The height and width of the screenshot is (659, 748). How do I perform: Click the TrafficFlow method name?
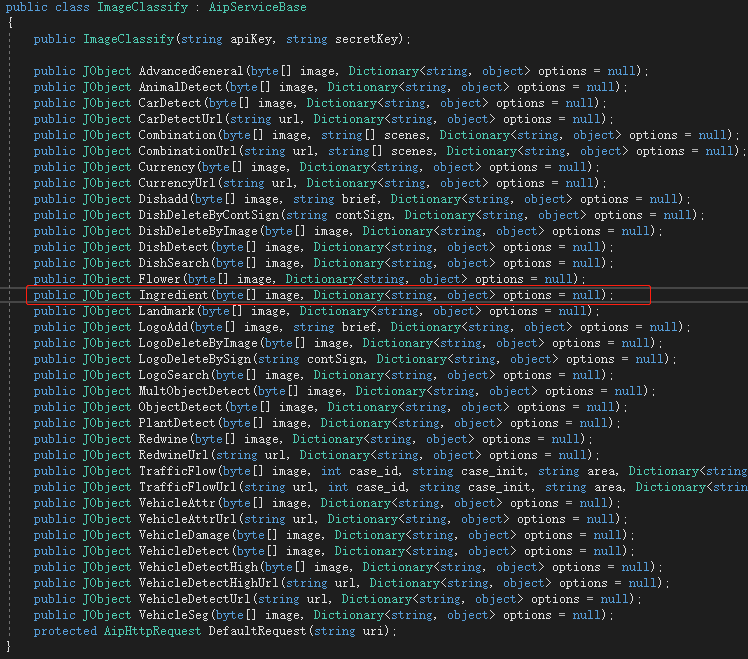coord(177,471)
